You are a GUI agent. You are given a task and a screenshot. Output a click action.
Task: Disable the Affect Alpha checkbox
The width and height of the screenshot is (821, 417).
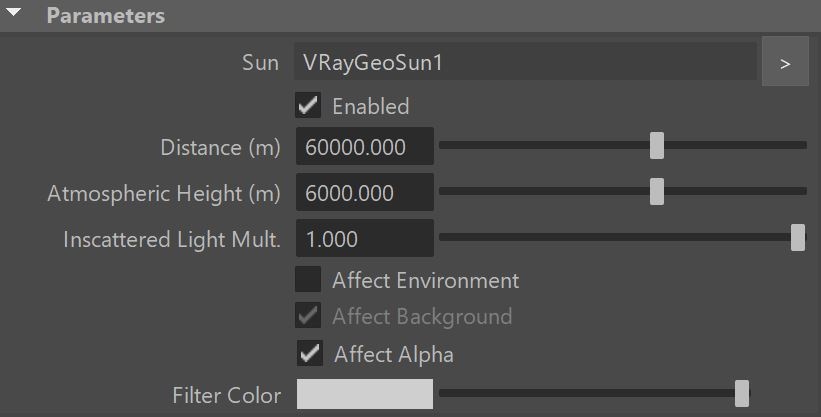pyautogui.click(x=309, y=353)
